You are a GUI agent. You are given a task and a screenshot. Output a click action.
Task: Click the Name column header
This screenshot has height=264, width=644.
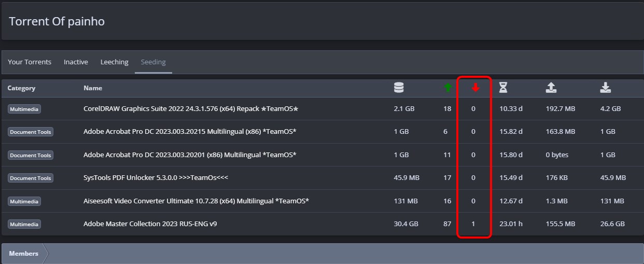(x=93, y=88)
